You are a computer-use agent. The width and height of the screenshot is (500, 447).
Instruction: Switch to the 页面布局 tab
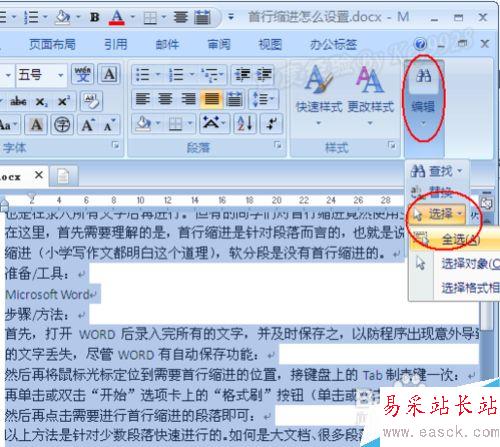(x=52, y=44)
